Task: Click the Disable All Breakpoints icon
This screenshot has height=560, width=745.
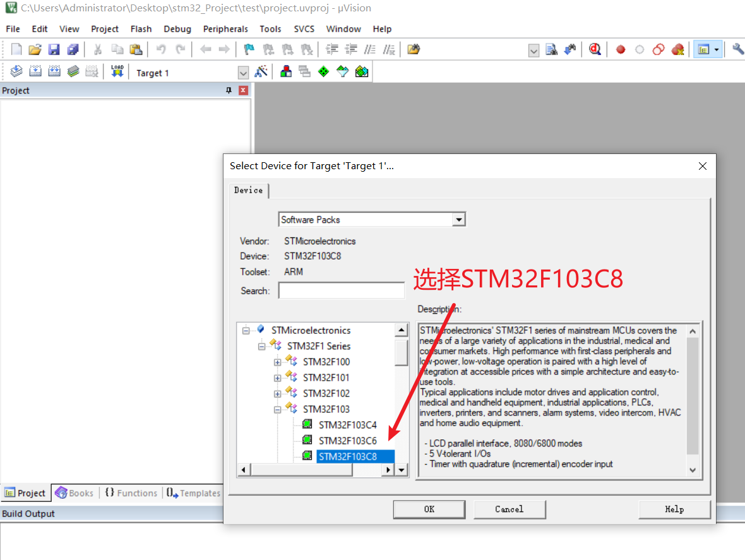Action: point(659,49)
